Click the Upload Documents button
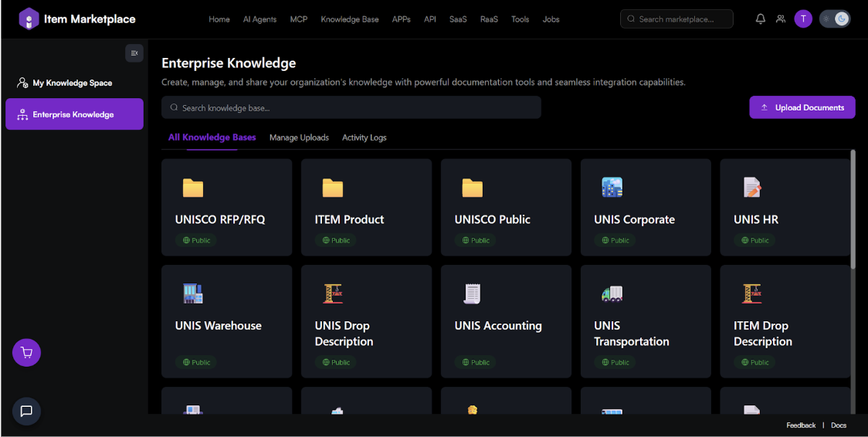Screen dimensions: 868x437 [802, 107]
